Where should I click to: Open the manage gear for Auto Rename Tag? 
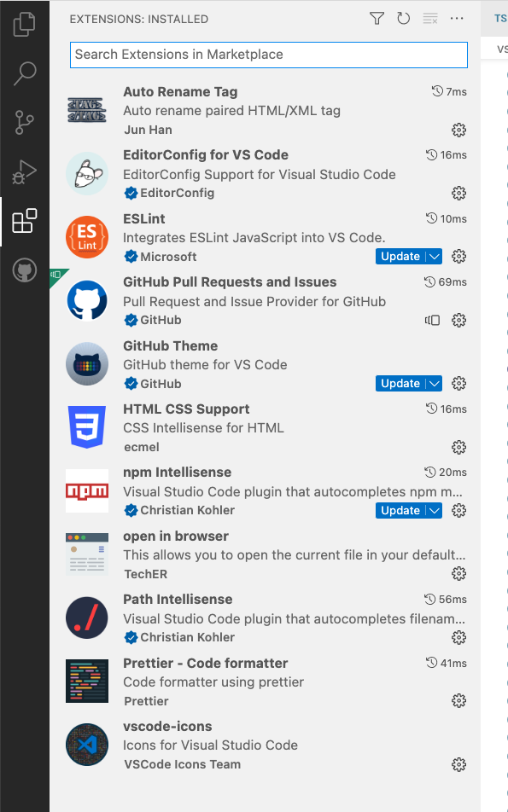pyautogui.click(x=458, y=130)
